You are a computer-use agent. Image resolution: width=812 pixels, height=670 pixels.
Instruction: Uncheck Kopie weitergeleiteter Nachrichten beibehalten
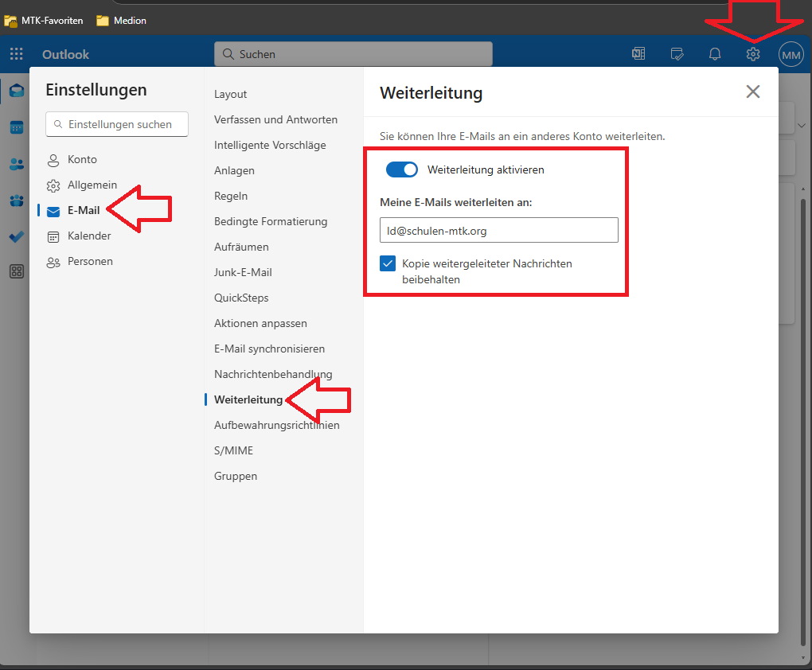(388, 263)
